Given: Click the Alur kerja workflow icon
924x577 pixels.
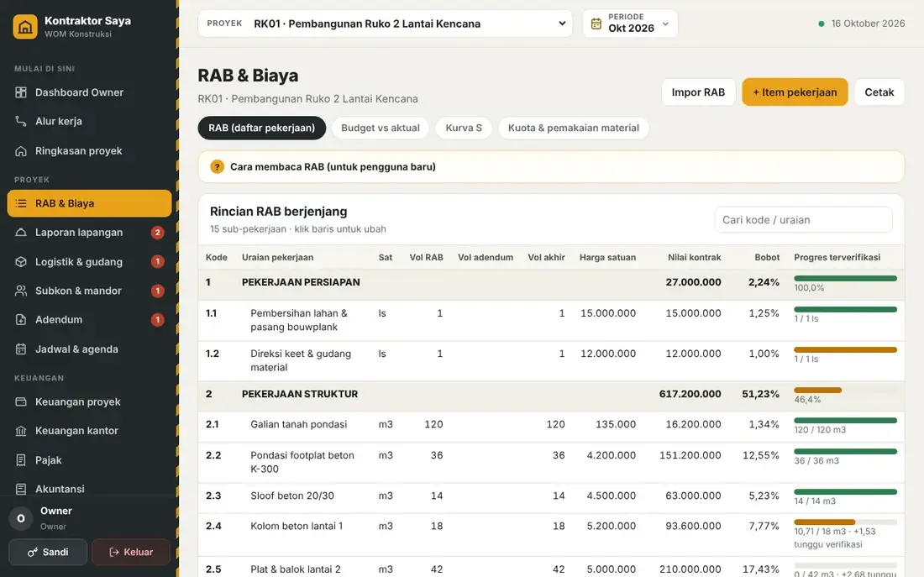Looking at the screenshot, I should pyautogui.click(x=21, y=122).
